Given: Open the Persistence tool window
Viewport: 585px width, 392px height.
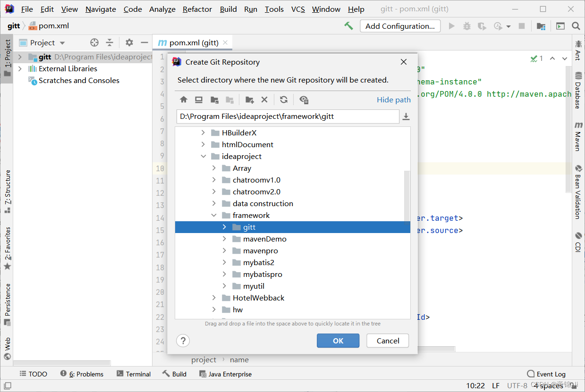Looking at the screenshot, I should 7,304.
